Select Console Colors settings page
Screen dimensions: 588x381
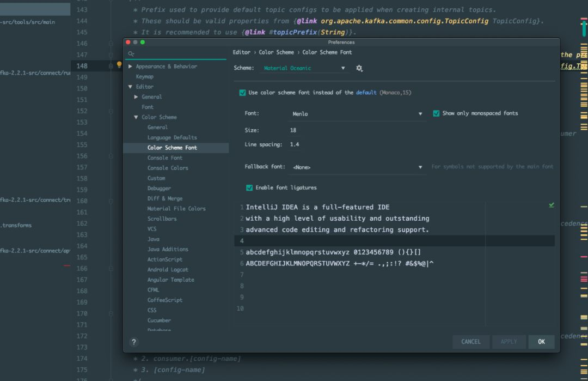tap(168, 168)
